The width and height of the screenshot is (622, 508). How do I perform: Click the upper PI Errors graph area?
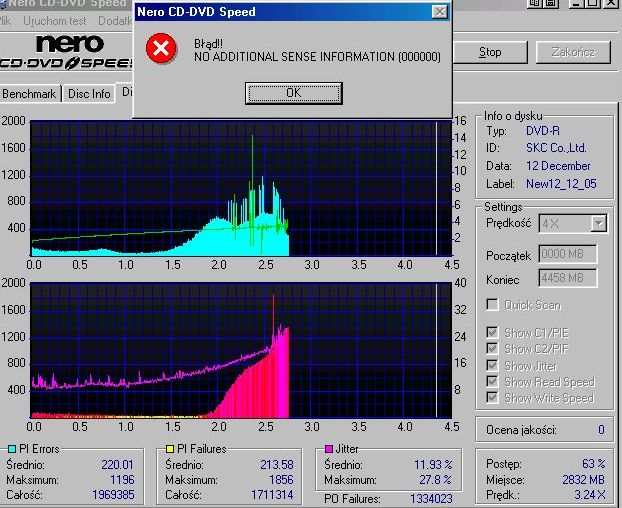[241, 188]
